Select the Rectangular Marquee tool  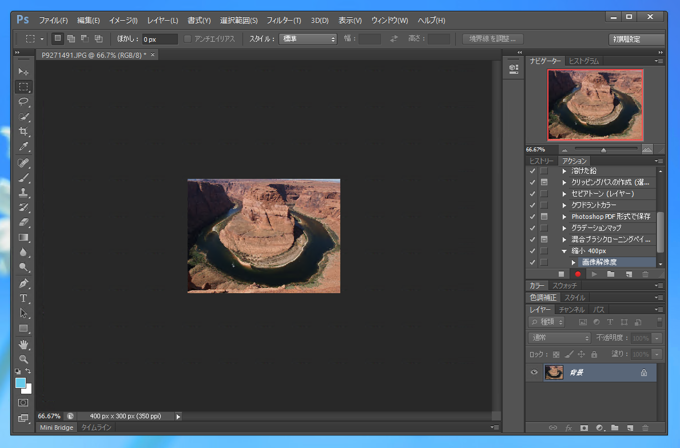23,87
